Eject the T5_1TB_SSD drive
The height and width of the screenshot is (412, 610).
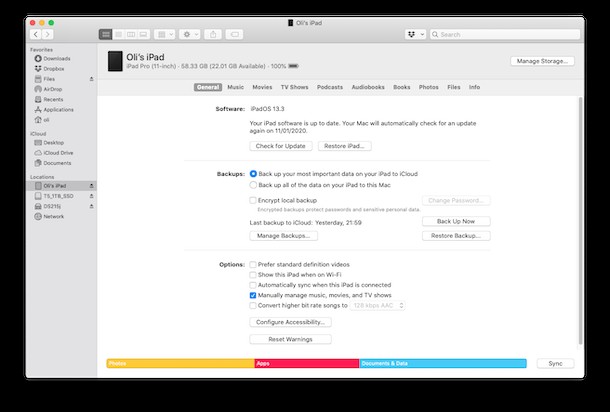91,196
